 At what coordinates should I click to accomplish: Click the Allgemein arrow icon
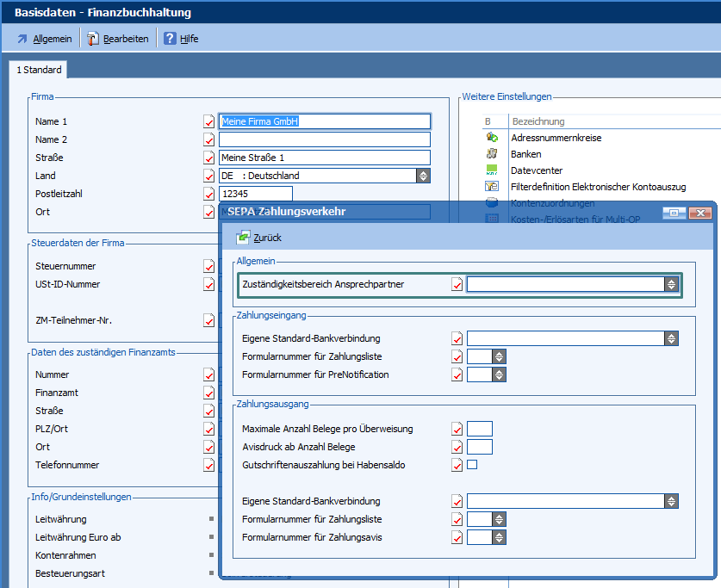tap(22, 39)
